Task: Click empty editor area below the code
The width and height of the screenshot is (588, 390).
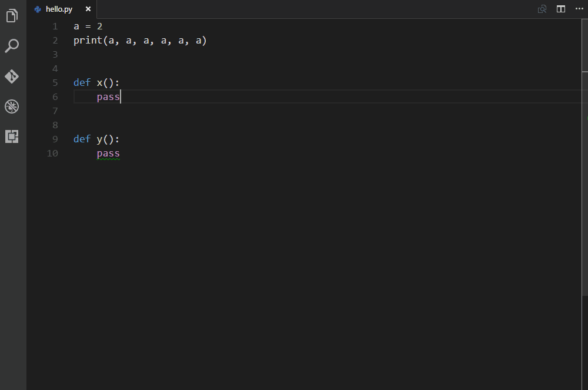Action: [x=294, y=265]
